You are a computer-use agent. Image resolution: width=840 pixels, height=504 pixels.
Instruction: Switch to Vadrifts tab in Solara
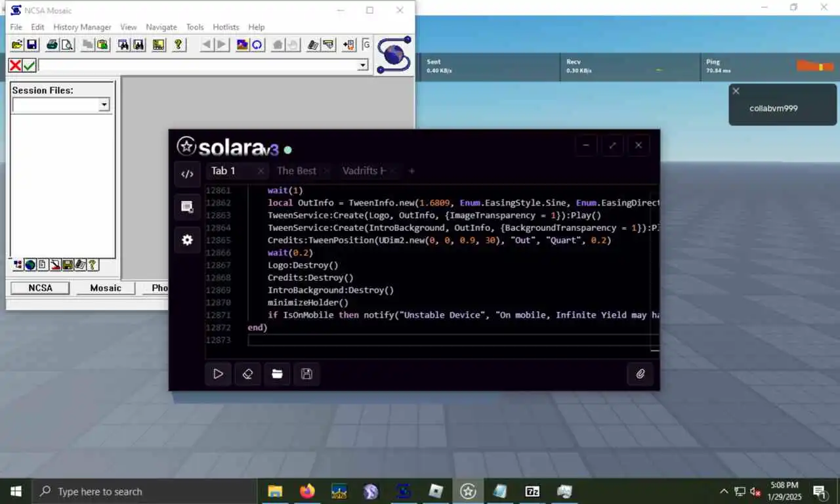point(364,171)
